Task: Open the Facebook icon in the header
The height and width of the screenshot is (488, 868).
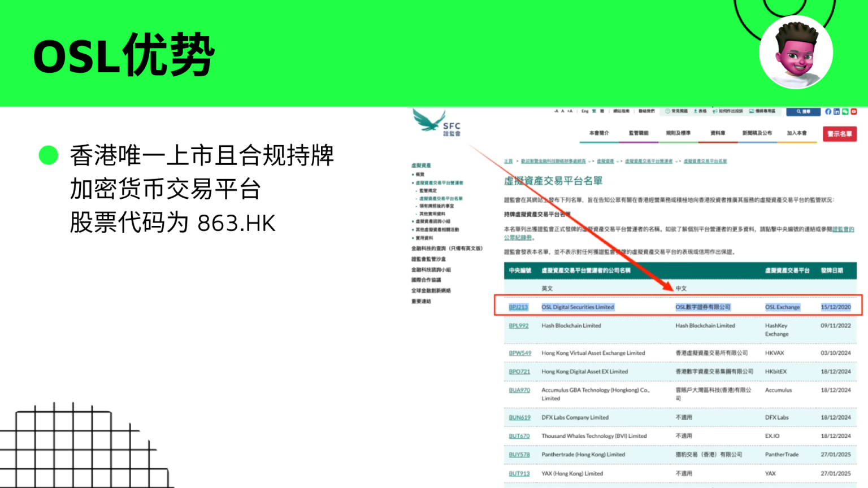Action: point(827,111)
